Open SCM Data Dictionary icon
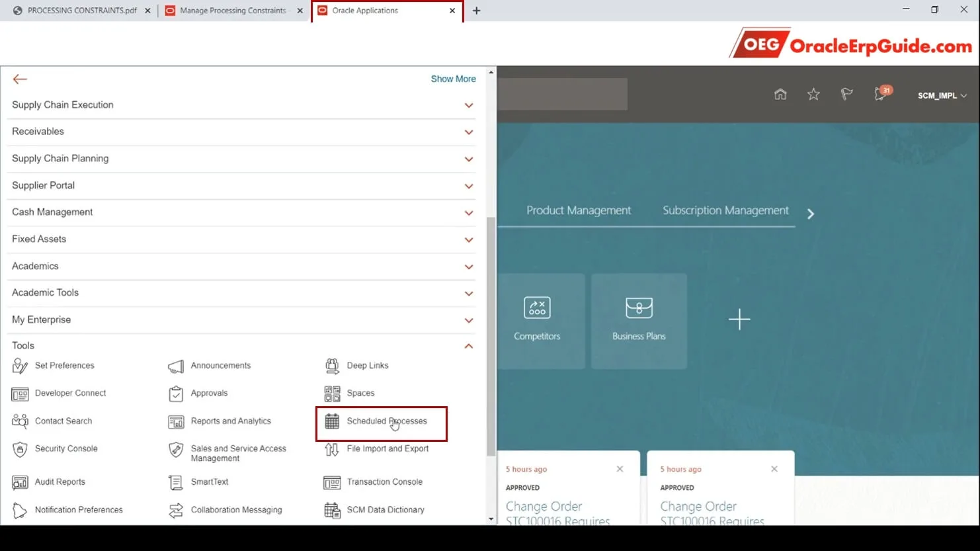 [x=332, y=510]
